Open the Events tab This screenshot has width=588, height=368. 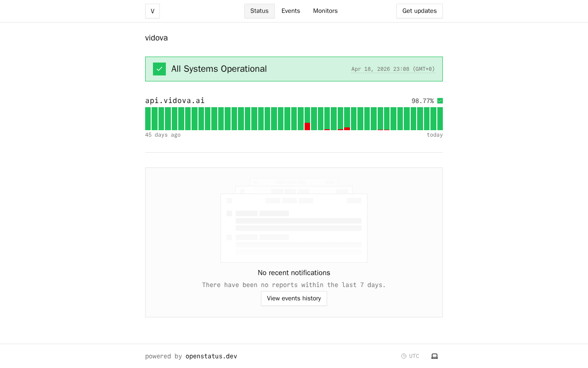pos(291,11)
